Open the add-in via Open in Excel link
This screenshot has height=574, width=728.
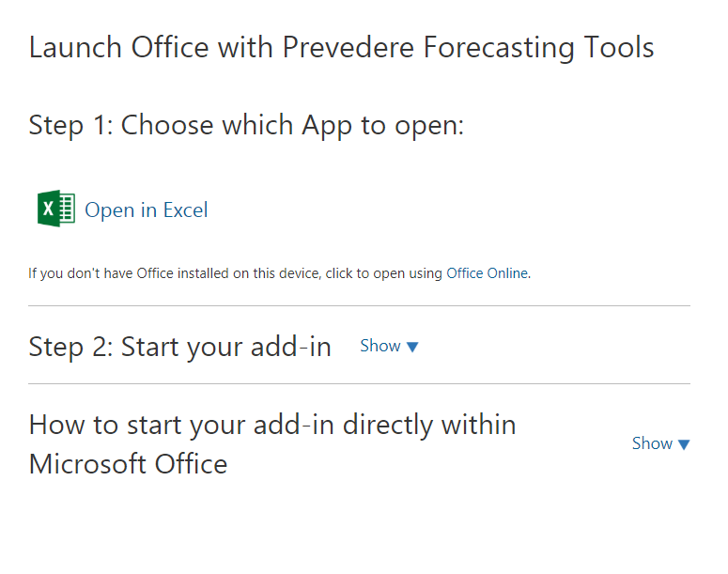pos(146,210)
